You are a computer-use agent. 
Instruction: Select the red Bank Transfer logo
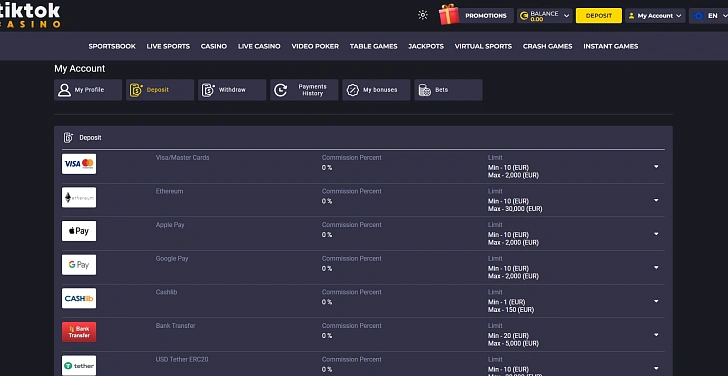(79, 332)
